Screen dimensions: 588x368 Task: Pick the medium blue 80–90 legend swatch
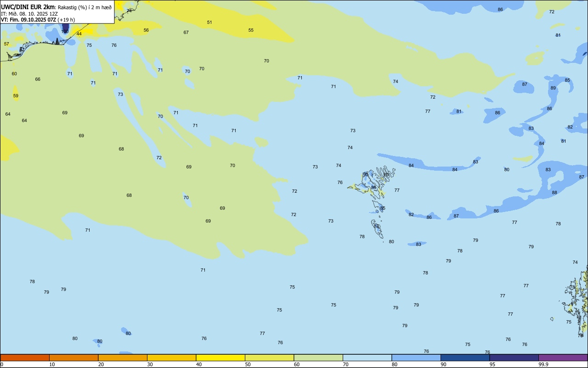coord(416,357)
